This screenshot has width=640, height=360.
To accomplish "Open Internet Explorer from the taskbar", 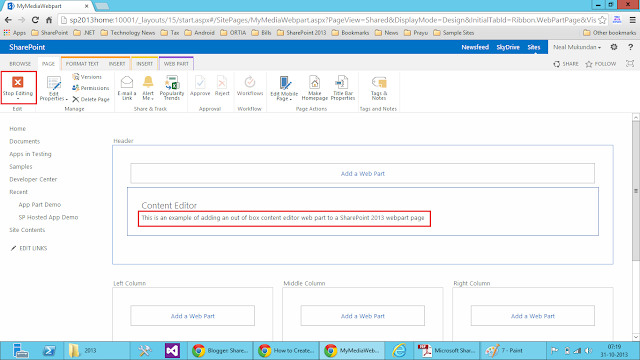I will (x=399, y=351).
